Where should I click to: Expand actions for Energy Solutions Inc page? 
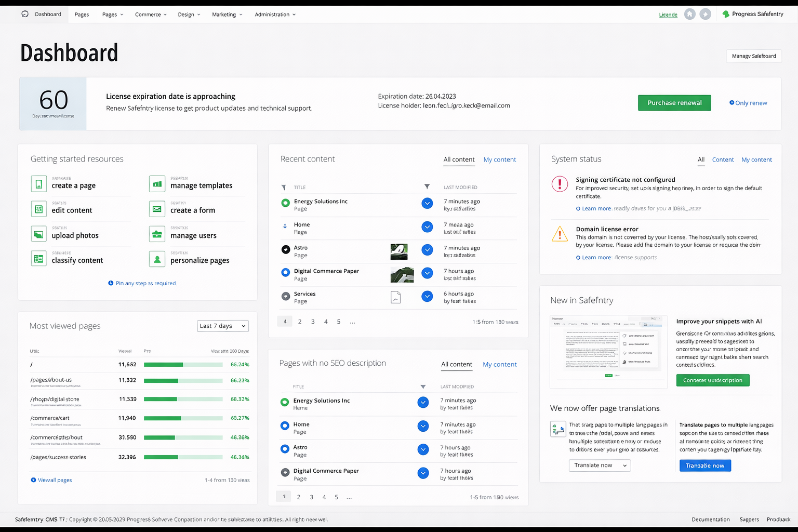coord(427,203)
